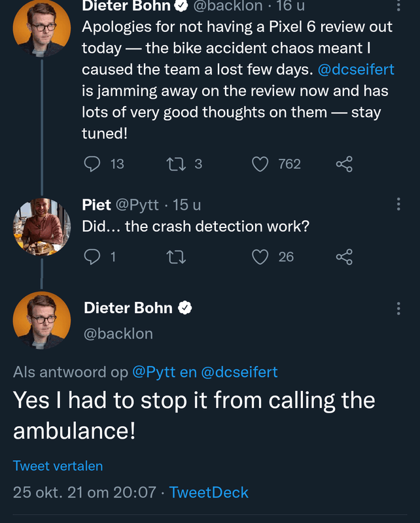Open Piet's profile picture

click(x=42, y=226)
